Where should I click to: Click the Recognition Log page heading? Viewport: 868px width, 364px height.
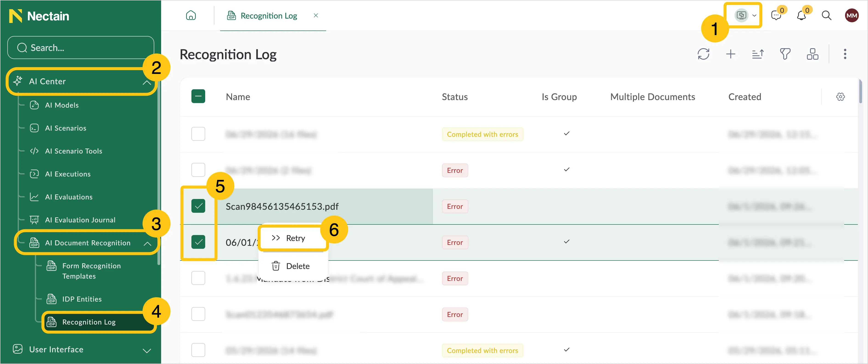(x=228, y=55)
